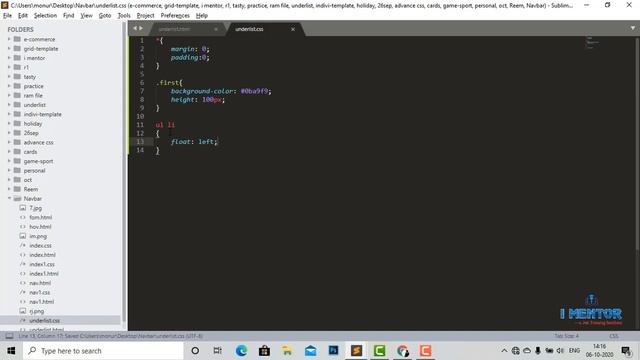Click the minimap code preview

(592, 42)
